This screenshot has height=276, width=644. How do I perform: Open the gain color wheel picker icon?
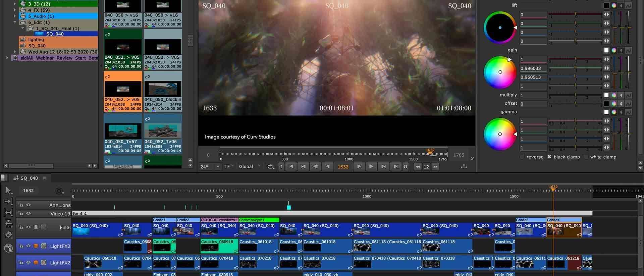614,50
